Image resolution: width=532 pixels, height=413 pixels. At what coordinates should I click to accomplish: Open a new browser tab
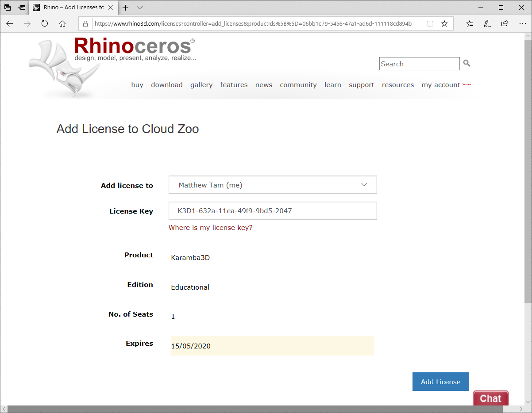pyautogui.click(x=126, y=8)
